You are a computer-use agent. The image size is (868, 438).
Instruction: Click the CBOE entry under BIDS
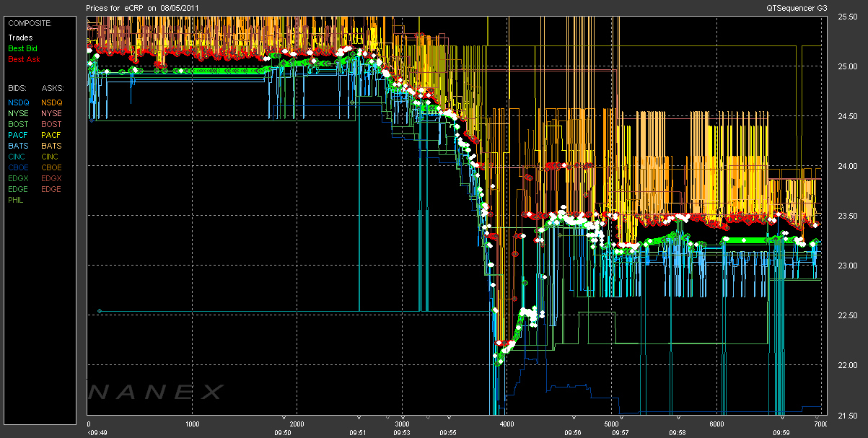point(19,167)
